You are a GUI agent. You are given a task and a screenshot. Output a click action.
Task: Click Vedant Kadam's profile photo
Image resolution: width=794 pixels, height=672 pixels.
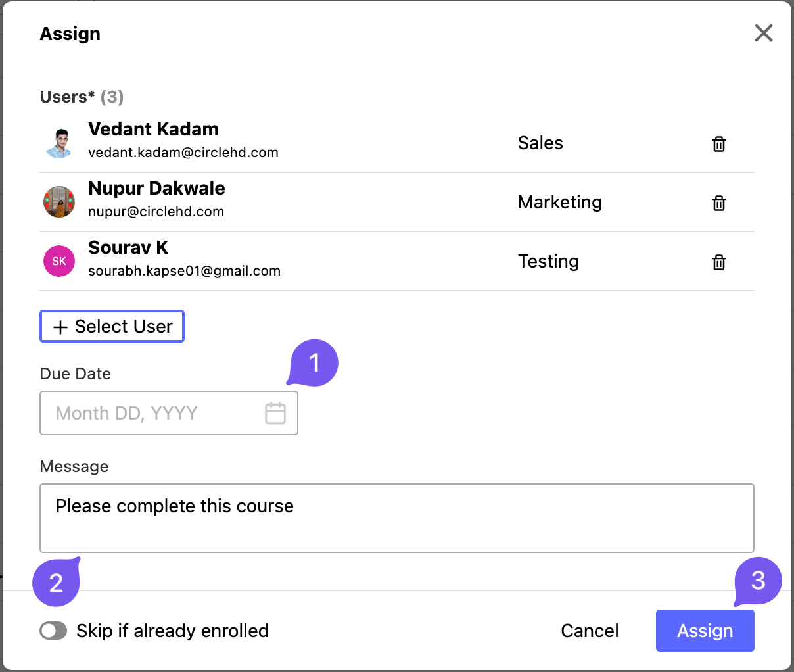click(x=59, y=143)
